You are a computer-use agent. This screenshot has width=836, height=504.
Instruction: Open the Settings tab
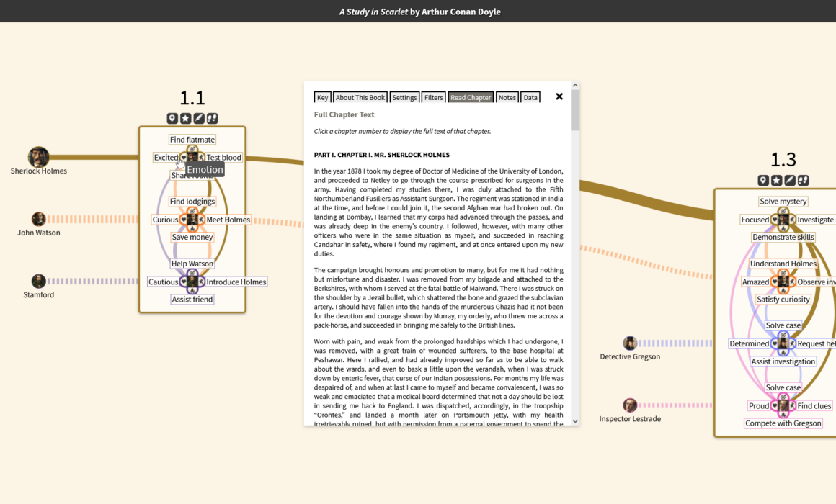tap(404, 98)
